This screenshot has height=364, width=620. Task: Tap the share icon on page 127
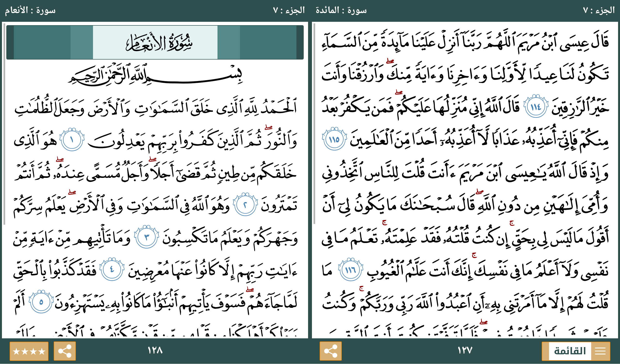[330, 351]
